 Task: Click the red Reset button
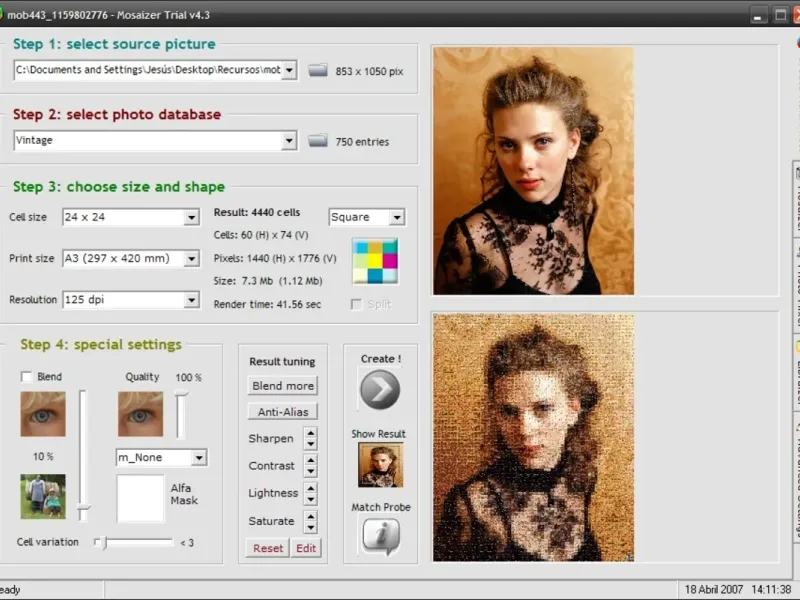tap(267, 548)
